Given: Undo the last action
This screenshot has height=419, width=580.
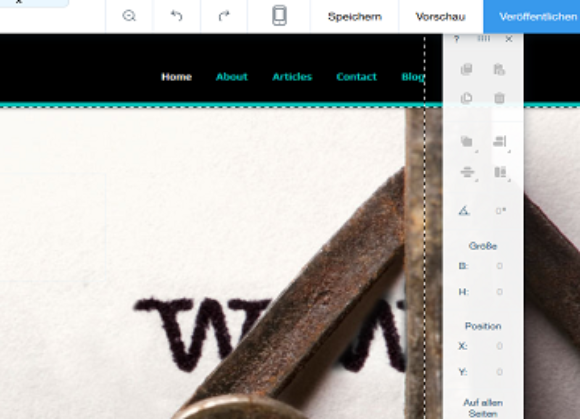Looking at the screenshot, I should pyautogui.click(x=176, y=16).
